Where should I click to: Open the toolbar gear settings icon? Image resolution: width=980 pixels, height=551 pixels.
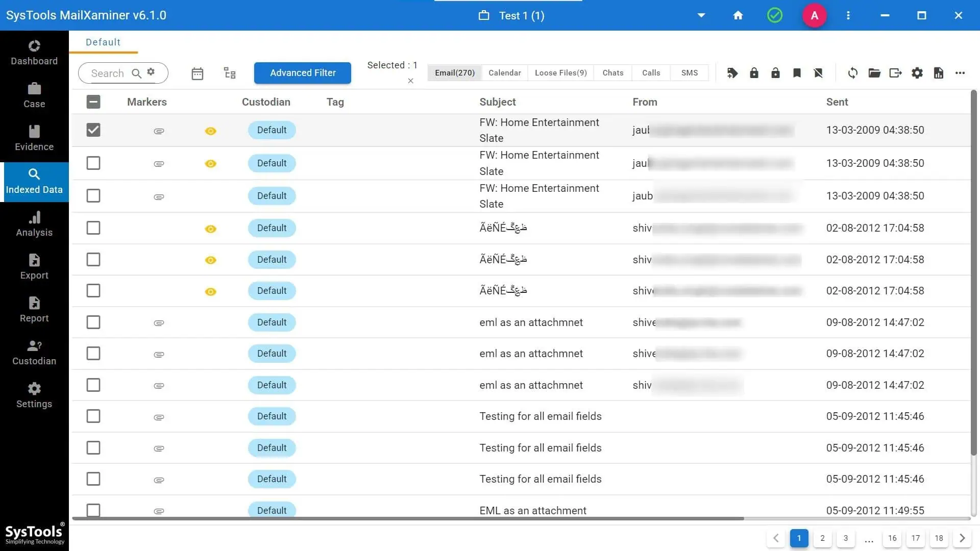(x=917, y=73)
